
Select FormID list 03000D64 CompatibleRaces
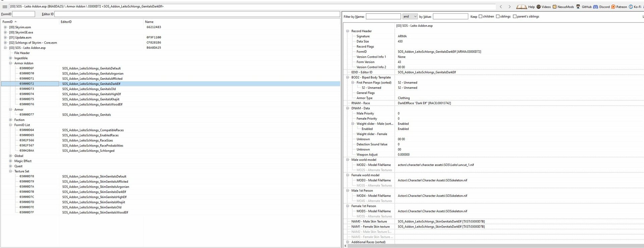pos(170,130)
